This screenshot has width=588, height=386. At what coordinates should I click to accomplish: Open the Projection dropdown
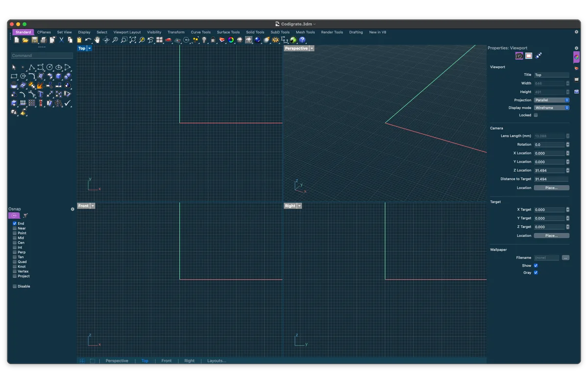click(551, 100)
